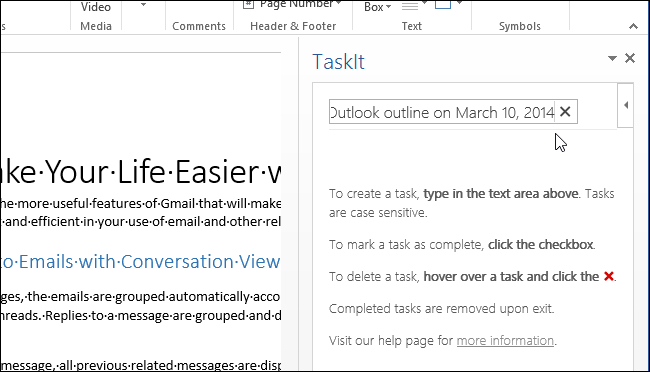The height and width of the screenshot is (372, 650).
Task: Open the more information help link
Action: tap(505, 340)
